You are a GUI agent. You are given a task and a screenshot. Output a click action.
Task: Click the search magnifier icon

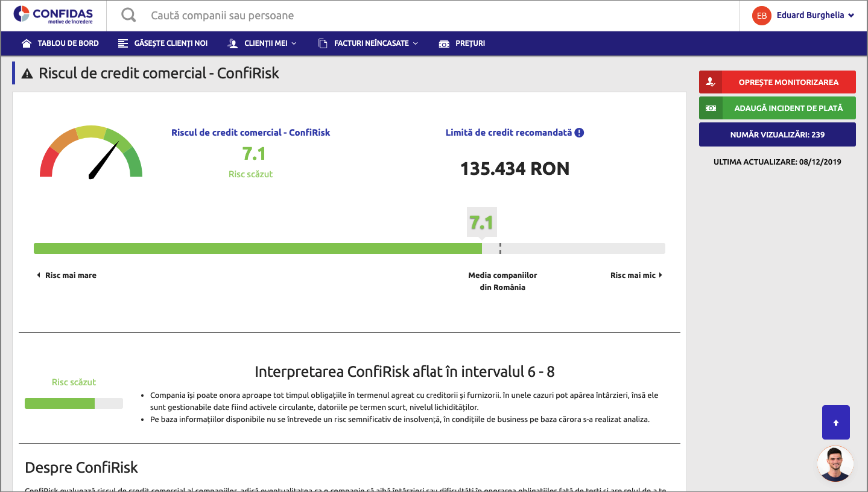click(128, 15)
